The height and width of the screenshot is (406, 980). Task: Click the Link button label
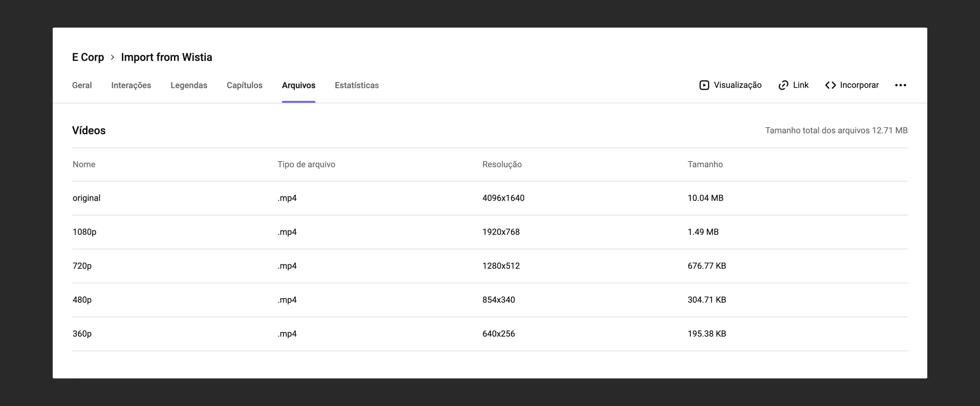click(x=801, y=85)
